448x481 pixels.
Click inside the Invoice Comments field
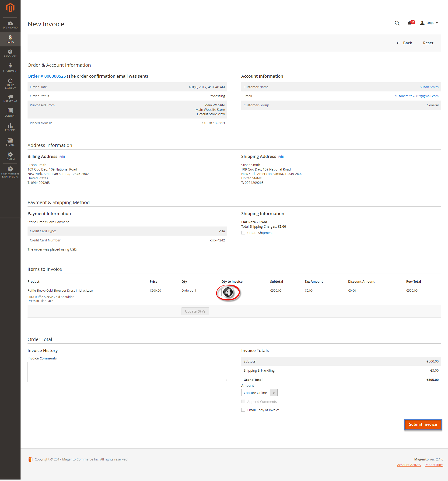coord(127,372)
